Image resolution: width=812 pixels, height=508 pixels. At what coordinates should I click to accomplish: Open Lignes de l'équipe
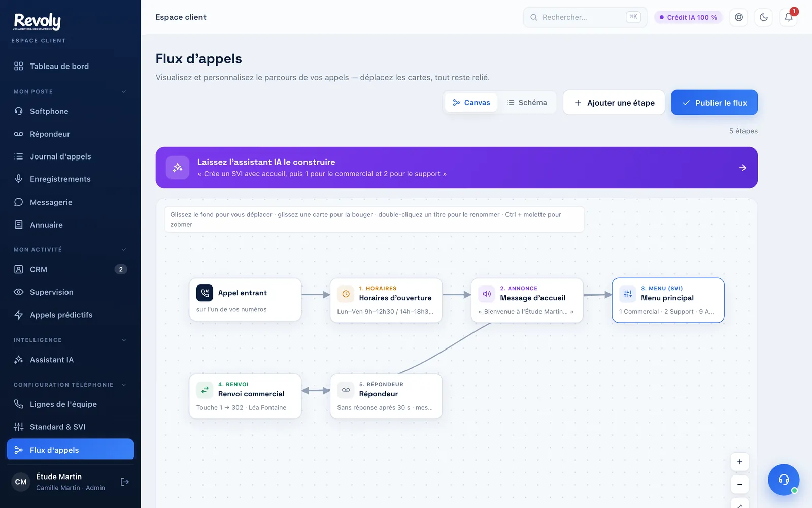click(71, 404)
